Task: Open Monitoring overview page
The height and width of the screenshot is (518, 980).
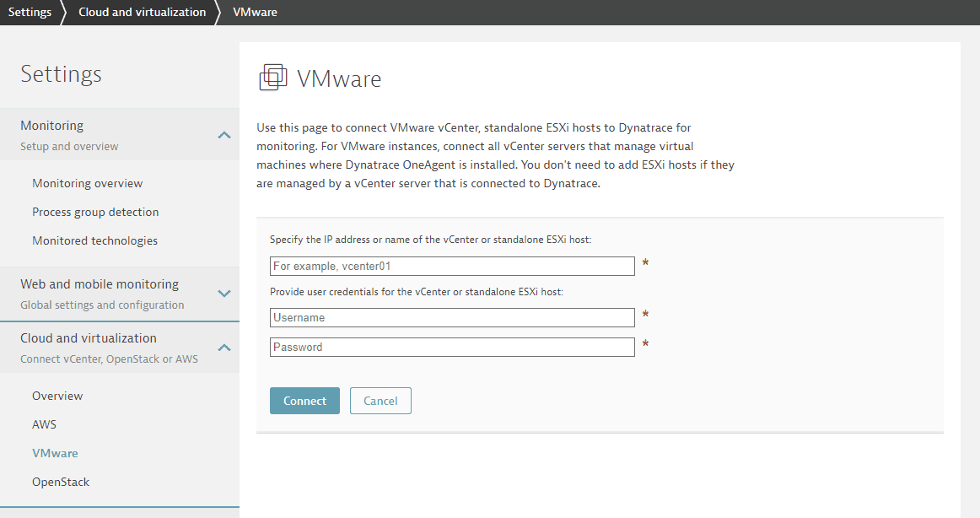Action: (88, 183)
